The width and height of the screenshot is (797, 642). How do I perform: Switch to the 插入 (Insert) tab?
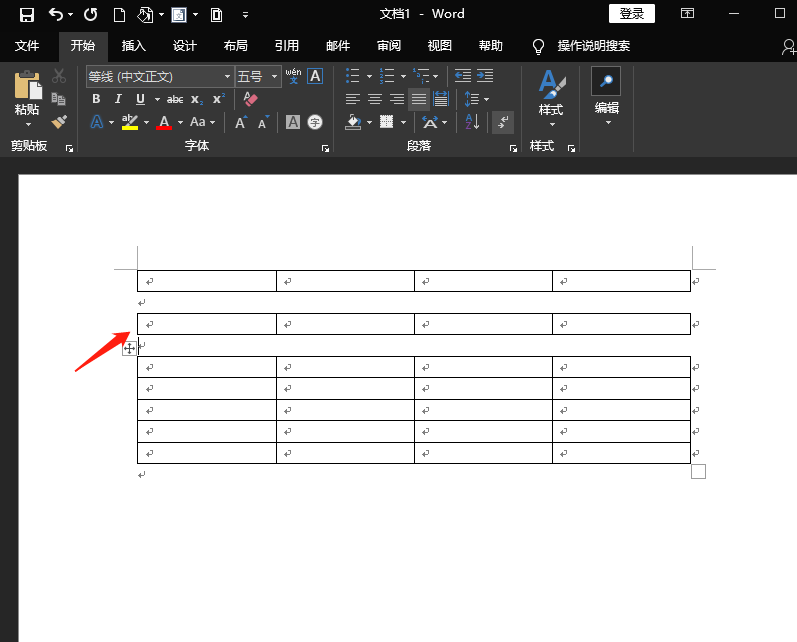point(134,46)
